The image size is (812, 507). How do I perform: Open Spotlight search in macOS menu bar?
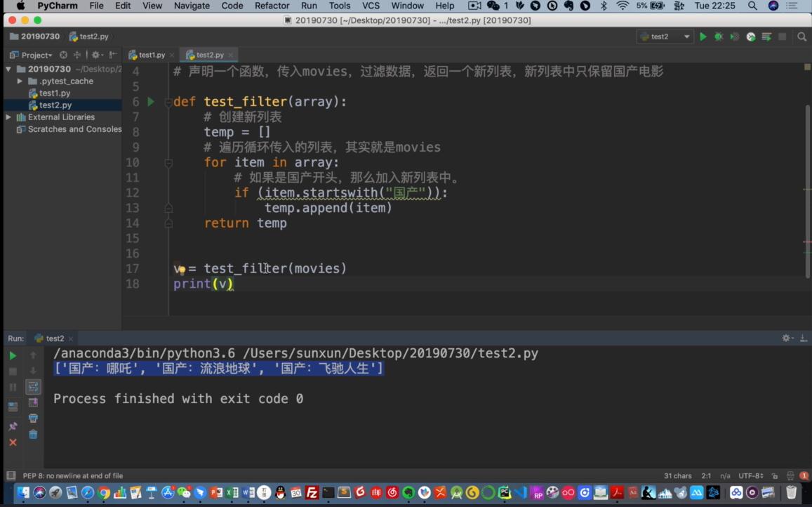pyautogui.click(x=752, y=6)
